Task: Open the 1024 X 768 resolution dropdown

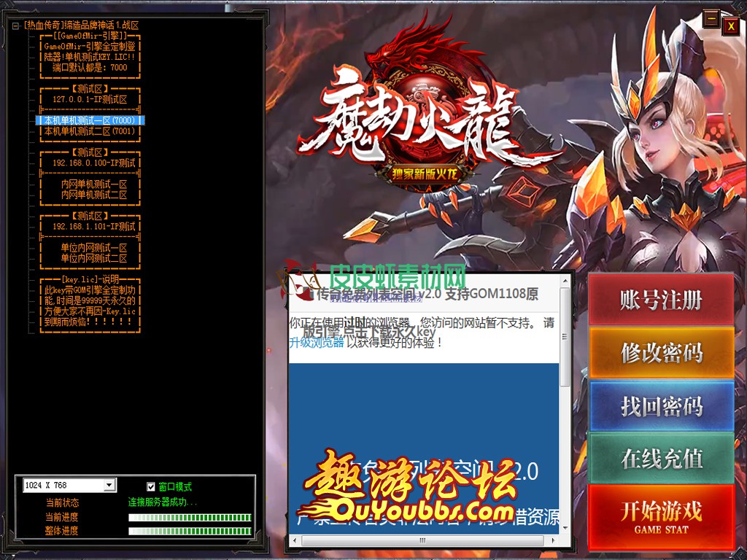Action: coord(109,485)
